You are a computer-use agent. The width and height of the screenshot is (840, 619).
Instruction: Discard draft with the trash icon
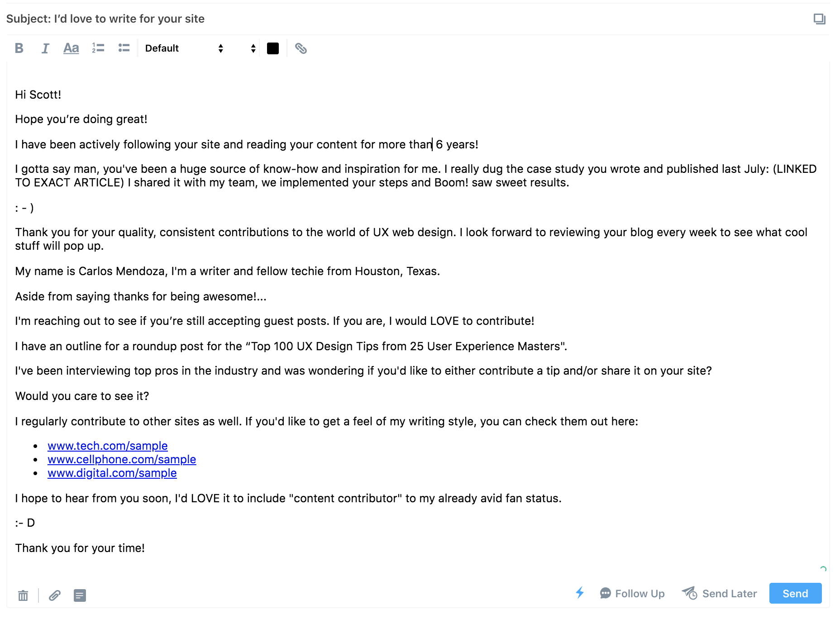click(23, 595)
